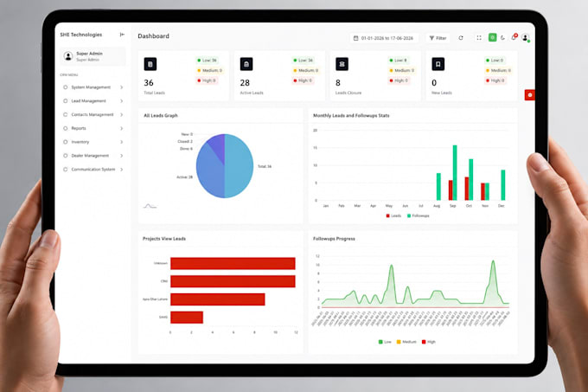Click Medium: 0 badge in Active Leads card
Viewport: 588px width, 392px height.
pyautogui.click(x=306, y=70)
